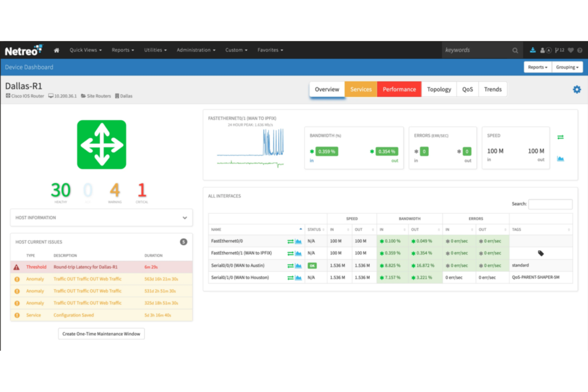Viewport: 588px width, 392px height.
Task: Switch to the Overview tab
Action: tap(327, 89)
